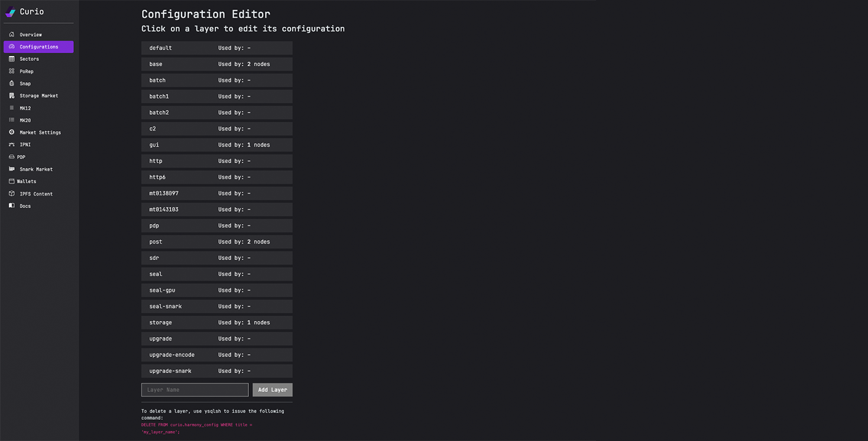Select the Configurations sidebar item
Viewport: 868px width, 441px height.
coord(38,47)
